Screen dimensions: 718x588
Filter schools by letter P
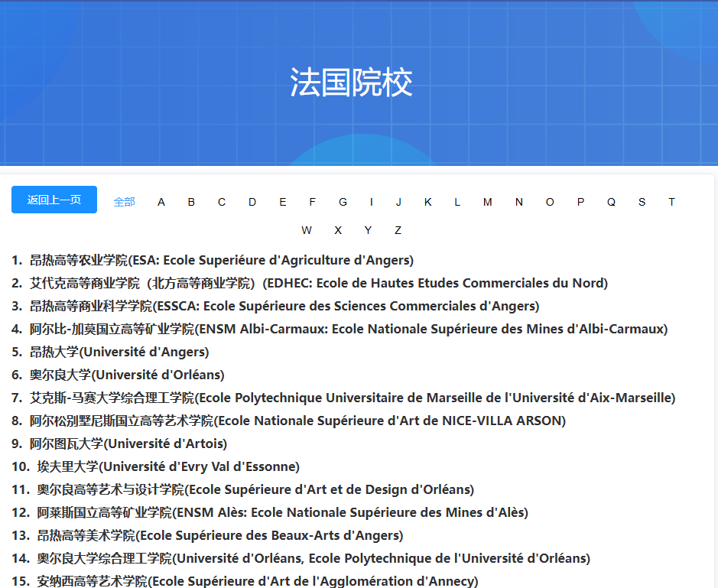point(580,202)
